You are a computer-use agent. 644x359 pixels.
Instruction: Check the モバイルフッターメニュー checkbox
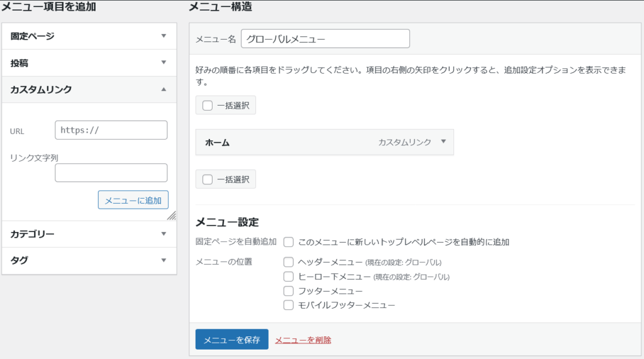[x=289, y=306]
